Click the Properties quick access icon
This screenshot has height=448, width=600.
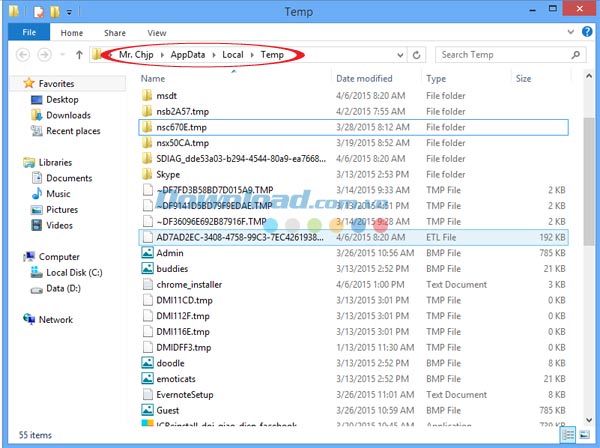(39, 12)
